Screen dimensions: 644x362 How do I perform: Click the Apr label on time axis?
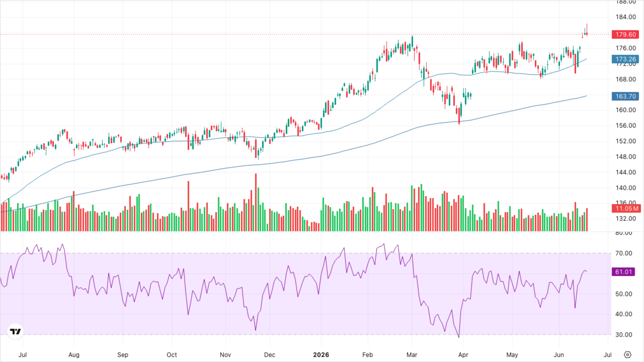[x=463, y=355]
